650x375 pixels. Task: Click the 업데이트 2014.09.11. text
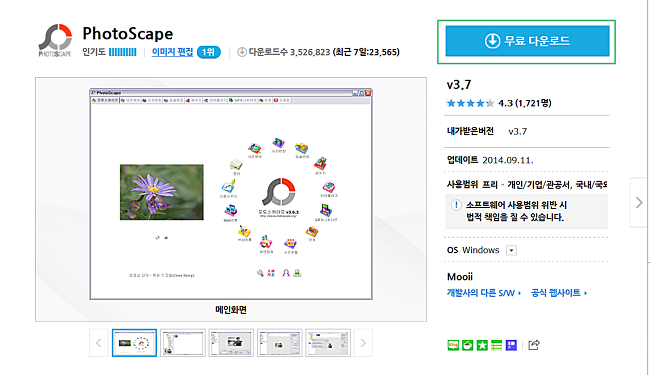pos(490,160)
